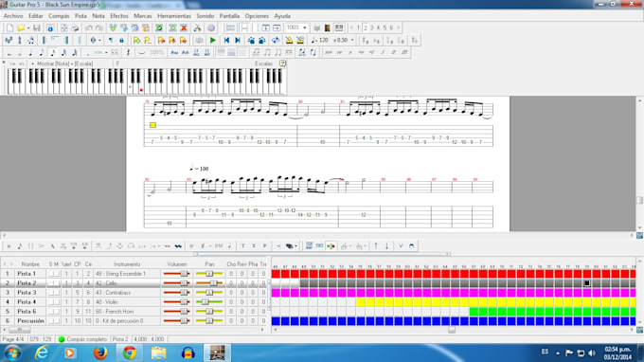644x362 pixels.
Task: Click the tie/slur note icon
Action: 142,53
